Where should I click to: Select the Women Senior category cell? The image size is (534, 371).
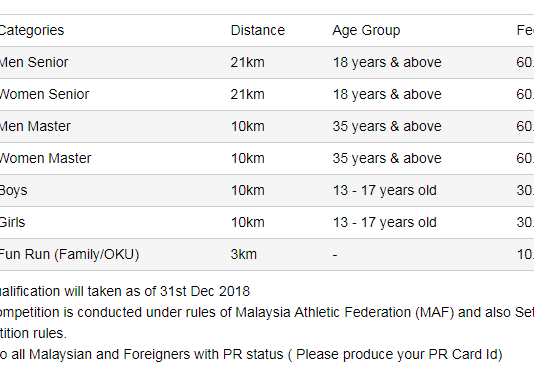click(44, 94)
